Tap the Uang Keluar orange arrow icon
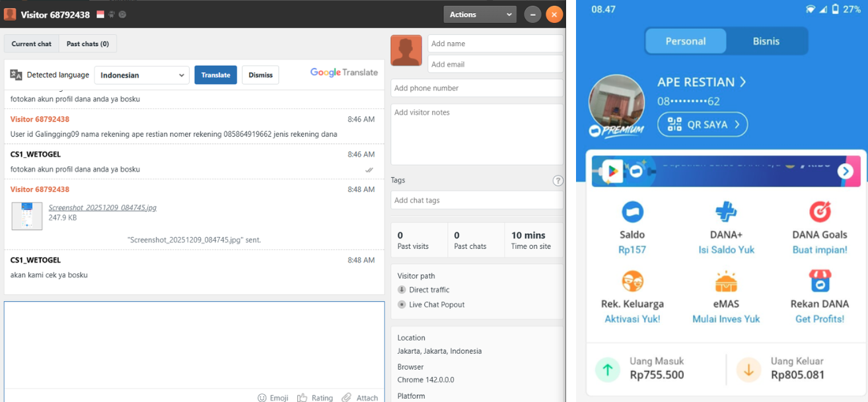This screenshot has width=868, height=402. click(x=748, y=370)
